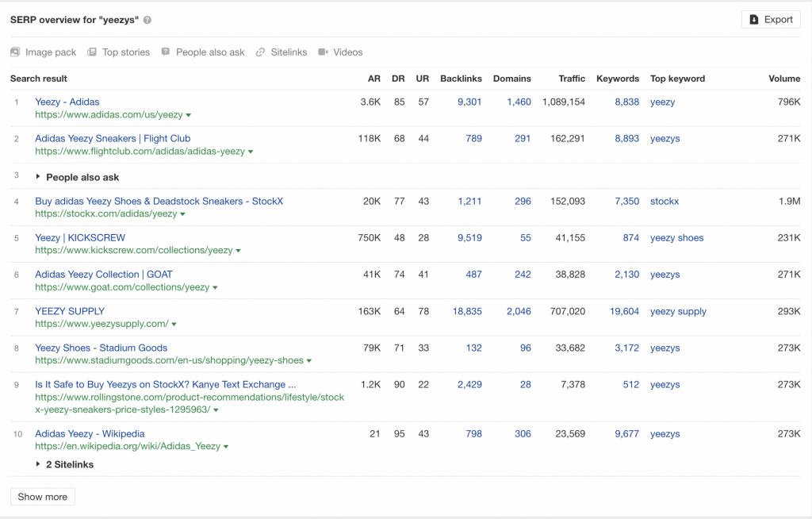Visit the yeezysupply.com URL
Screen dimensions: 812x519
tap(102, 324)
